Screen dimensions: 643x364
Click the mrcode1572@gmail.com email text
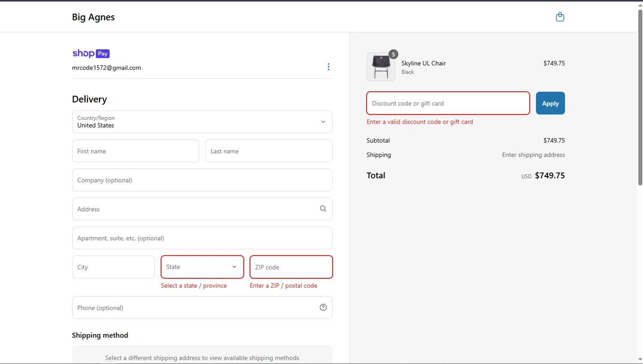pos(106,68)
